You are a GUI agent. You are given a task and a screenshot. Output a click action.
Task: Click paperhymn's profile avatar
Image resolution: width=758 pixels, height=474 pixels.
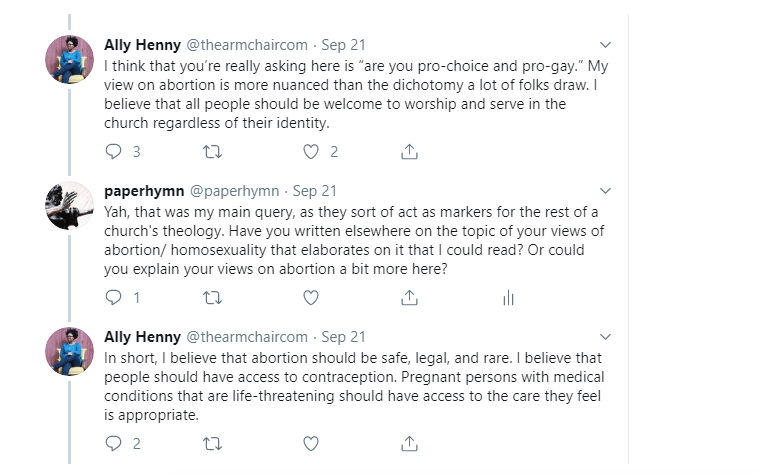(x=70, y=205)
